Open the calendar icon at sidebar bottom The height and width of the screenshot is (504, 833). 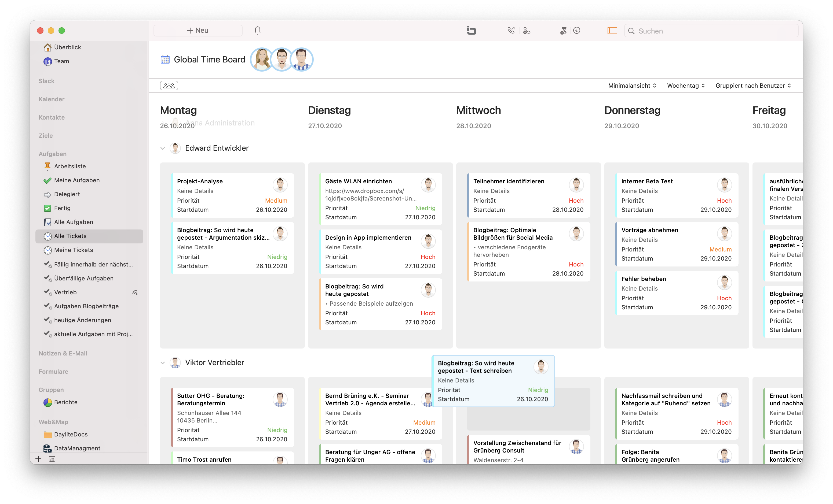(x=52, y=459)
